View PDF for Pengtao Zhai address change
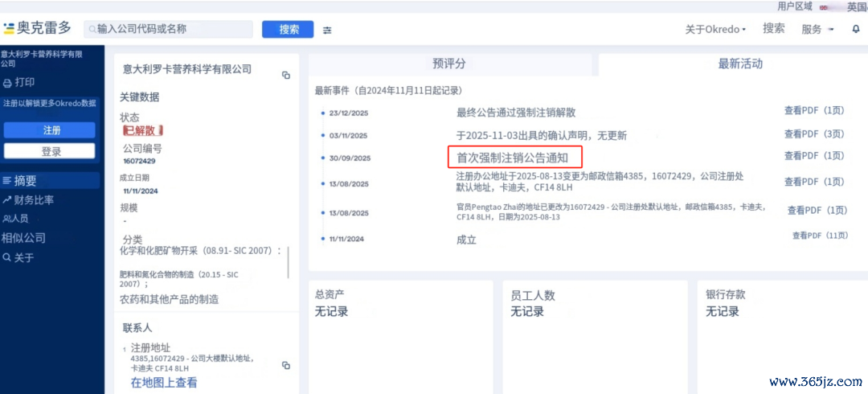The width and height of the screenshot is (868, 394). [x=817, y=211]
